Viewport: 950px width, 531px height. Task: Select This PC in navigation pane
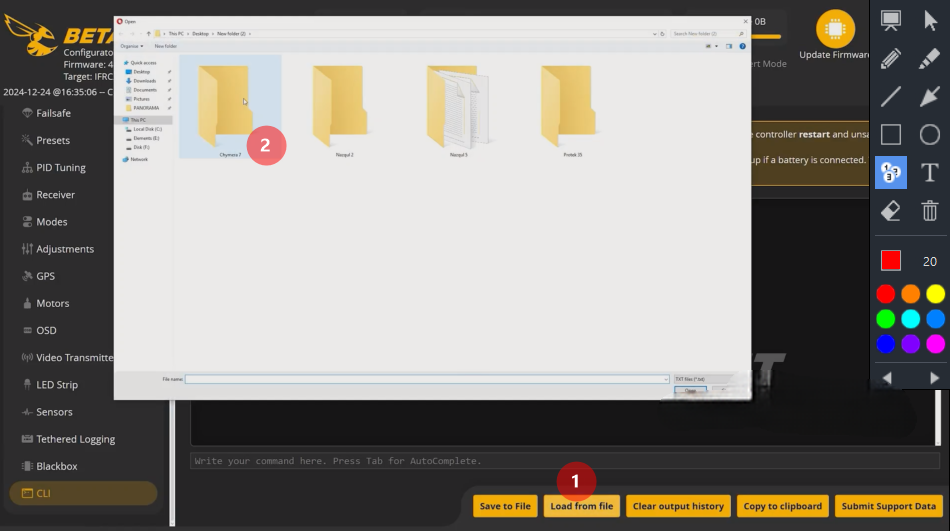pyautogui.click(x=137, y=119)
